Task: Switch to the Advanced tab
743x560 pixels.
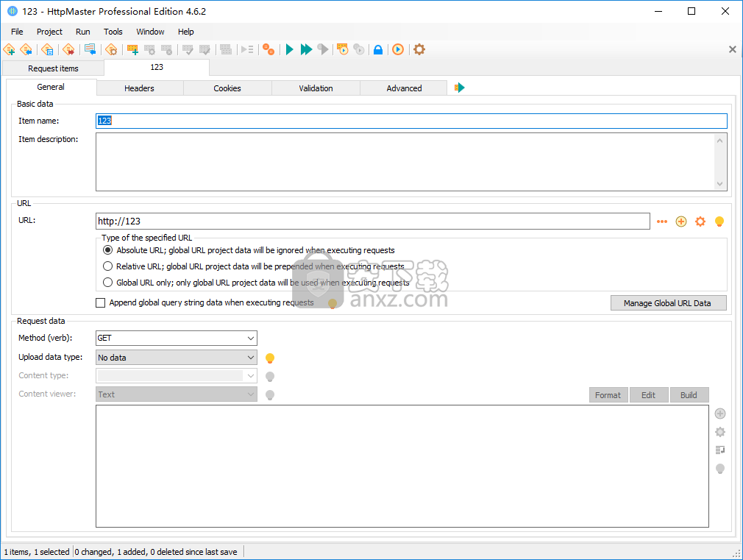Action: click(x=404, y=88)
